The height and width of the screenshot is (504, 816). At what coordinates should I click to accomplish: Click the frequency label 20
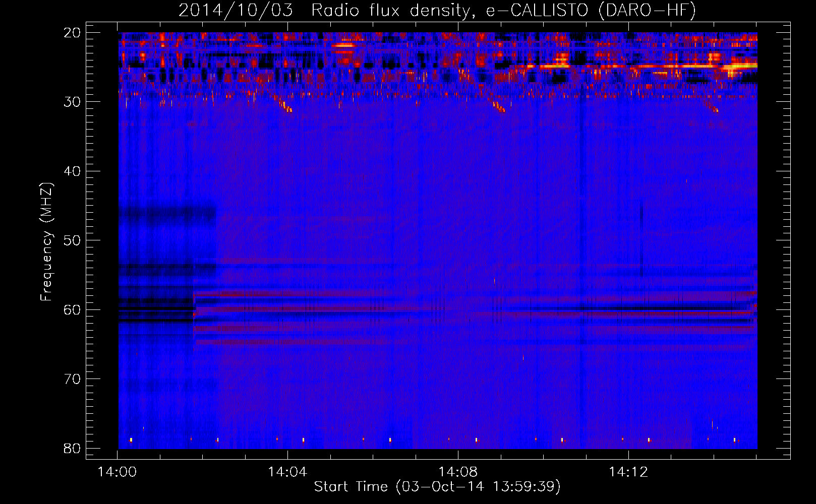(73, 33)
